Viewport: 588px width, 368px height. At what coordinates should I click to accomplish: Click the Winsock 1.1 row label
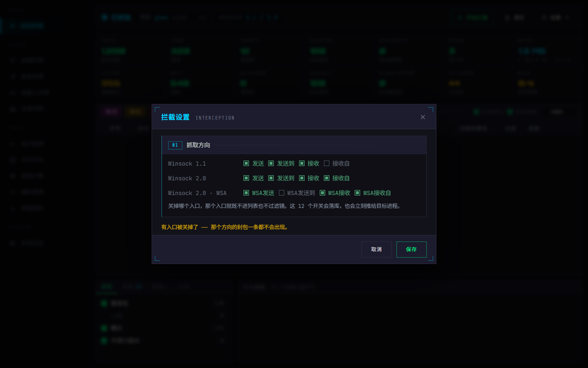[187, 164]
